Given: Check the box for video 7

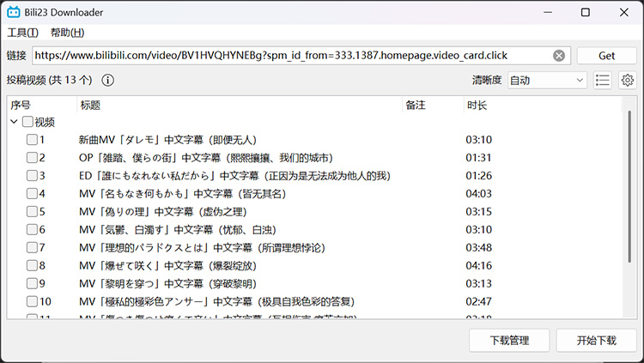Looking at the screenshot, I should [32, 248].
